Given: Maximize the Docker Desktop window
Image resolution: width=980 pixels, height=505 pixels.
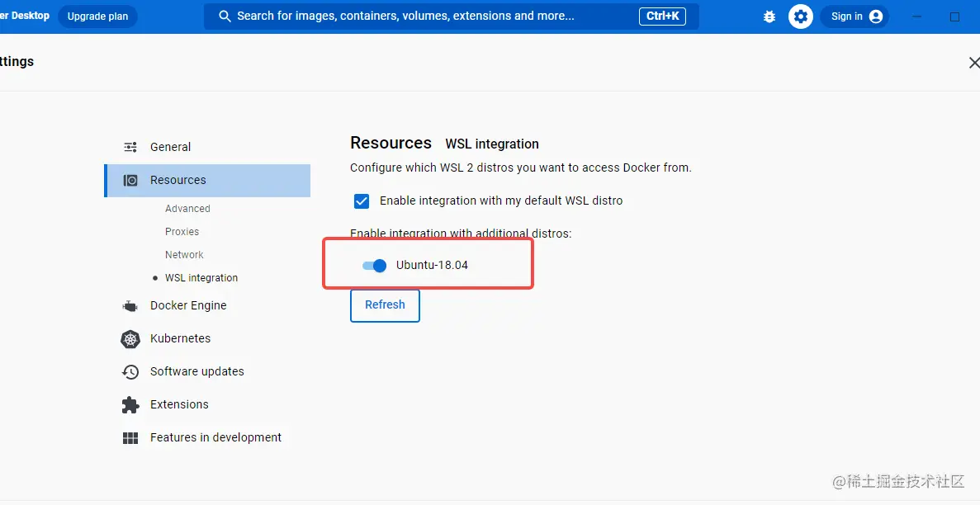Looking at the screenshot, I should pyautogui.click(x=954, y=17).
